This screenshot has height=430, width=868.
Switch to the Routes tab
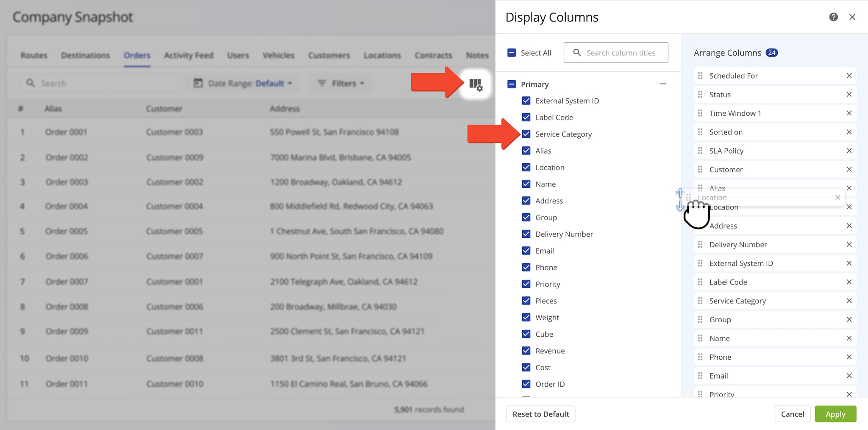coord(34,55)
